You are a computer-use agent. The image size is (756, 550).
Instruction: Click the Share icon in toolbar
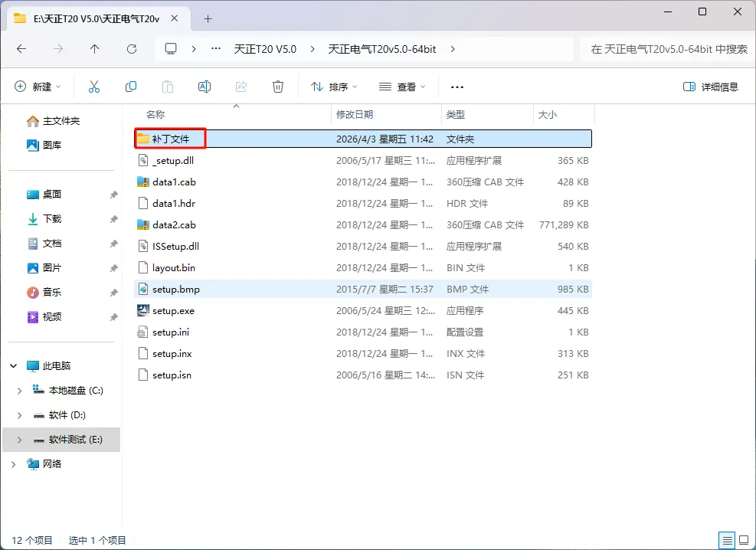(241, 87)
